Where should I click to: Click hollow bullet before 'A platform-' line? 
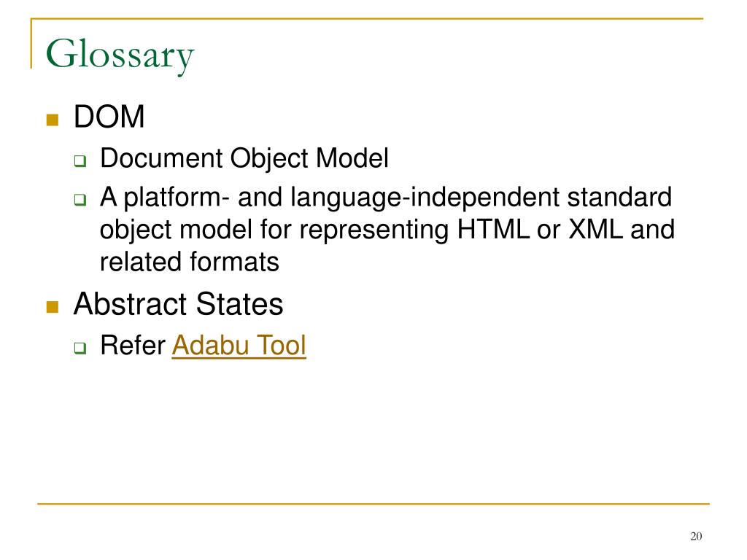pos(80,199)
